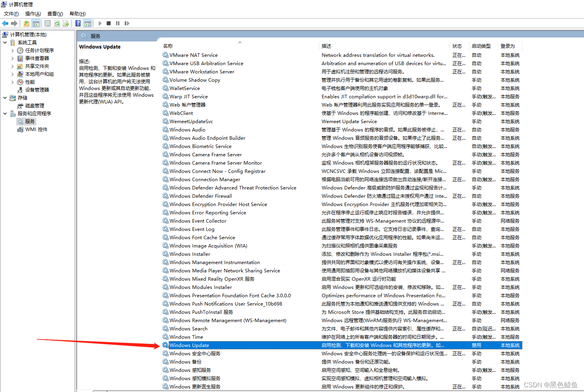Expand the 性能 tree node
Viewport: 584px width, 392px height.
click(12, 82)
